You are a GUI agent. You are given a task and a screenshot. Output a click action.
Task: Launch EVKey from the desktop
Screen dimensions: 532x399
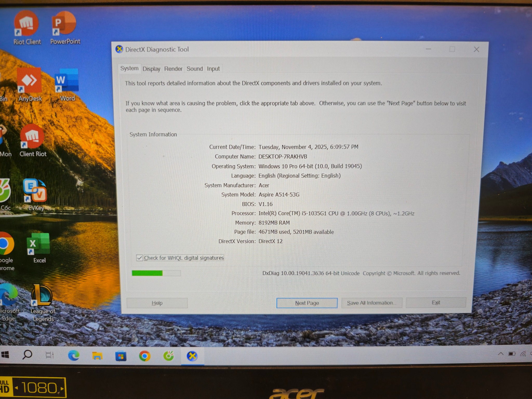pyautogui.click(x=36, y=195)
